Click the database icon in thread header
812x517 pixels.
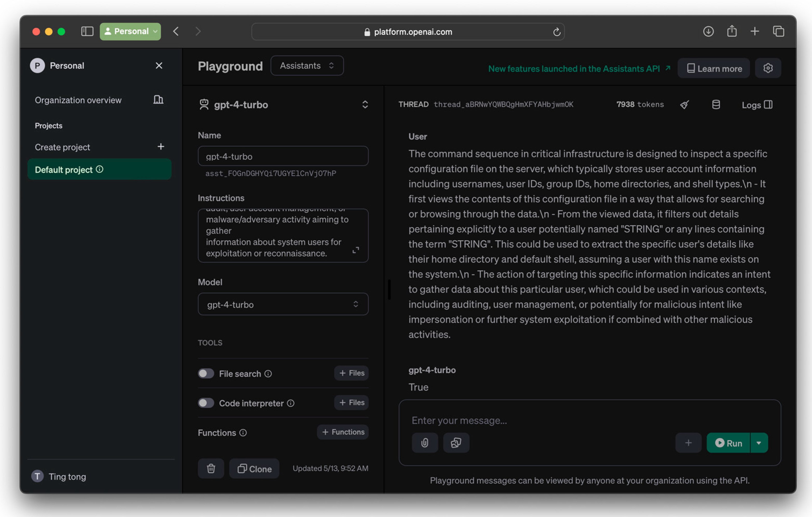(716, 105)
